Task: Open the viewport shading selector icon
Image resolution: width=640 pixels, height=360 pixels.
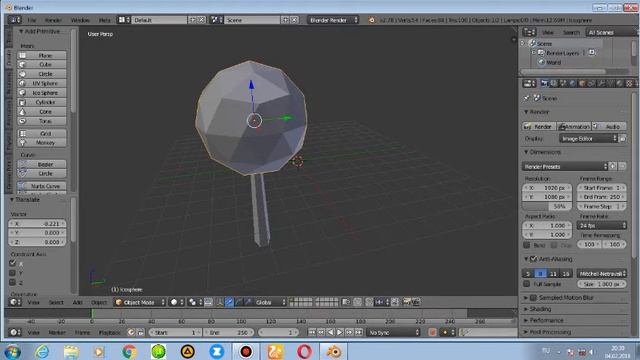Action: pos(176,302)
